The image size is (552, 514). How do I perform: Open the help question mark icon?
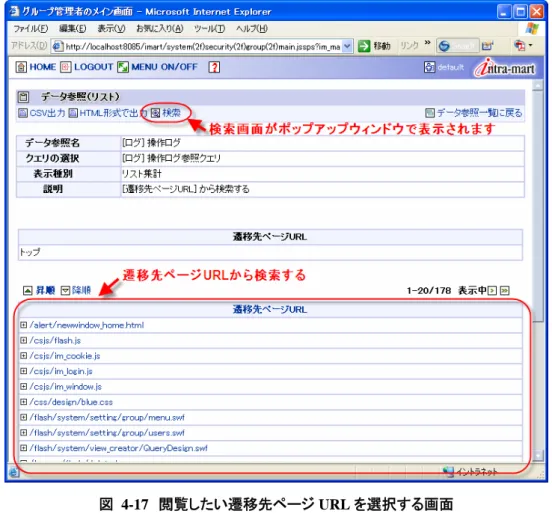tap(214, 67)
